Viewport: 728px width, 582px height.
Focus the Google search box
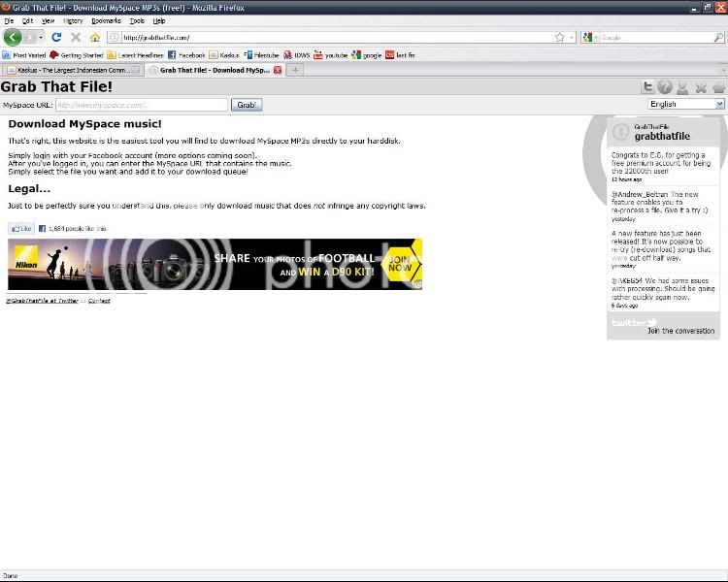(x=656, y=37)
